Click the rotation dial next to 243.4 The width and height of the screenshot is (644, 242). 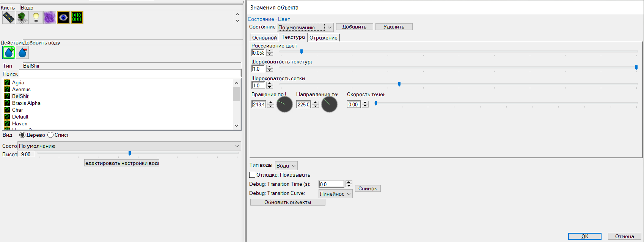284,104
